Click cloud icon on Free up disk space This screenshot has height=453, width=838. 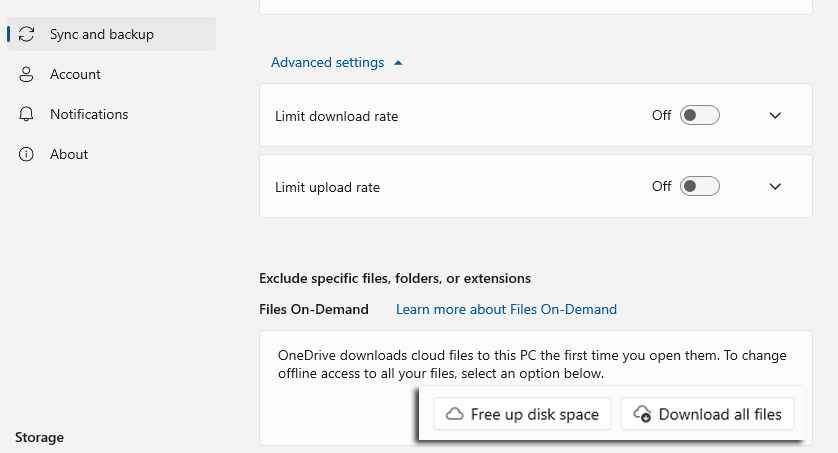coord(454,414)
